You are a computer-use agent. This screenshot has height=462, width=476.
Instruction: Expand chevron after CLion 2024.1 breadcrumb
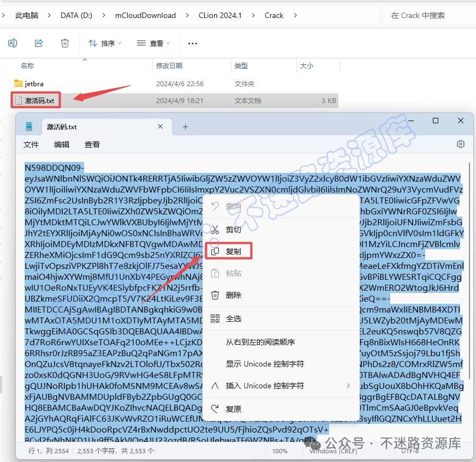click(x=253, y=15)
